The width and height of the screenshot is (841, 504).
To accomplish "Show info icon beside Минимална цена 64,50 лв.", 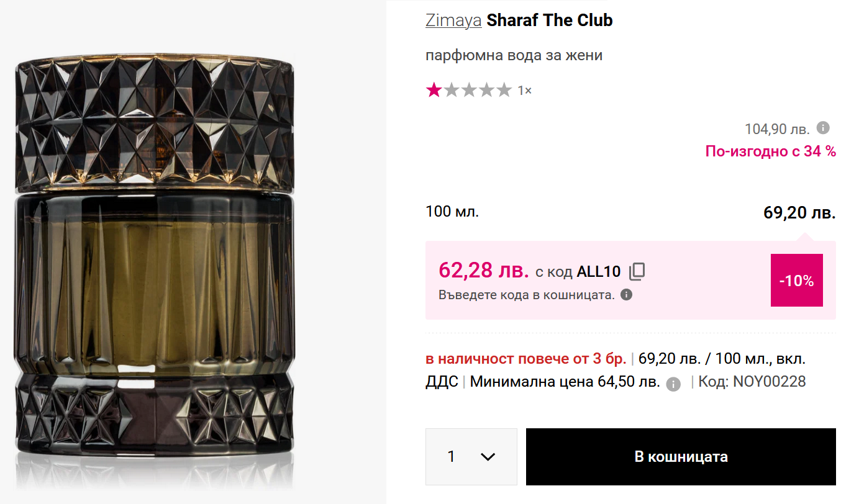I will (x=673, y=384).
